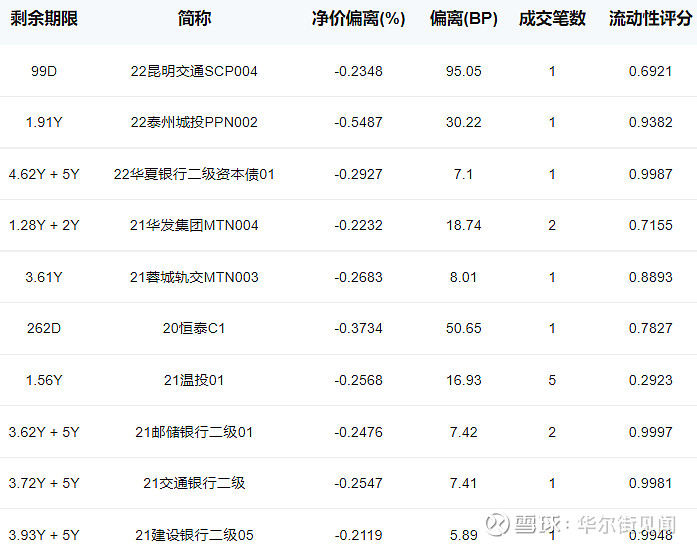Image resolution: width=697 pixels, height=546 pixels.
Task: Click net price deviation -0.2348
Action: click(x=358, y=71)
